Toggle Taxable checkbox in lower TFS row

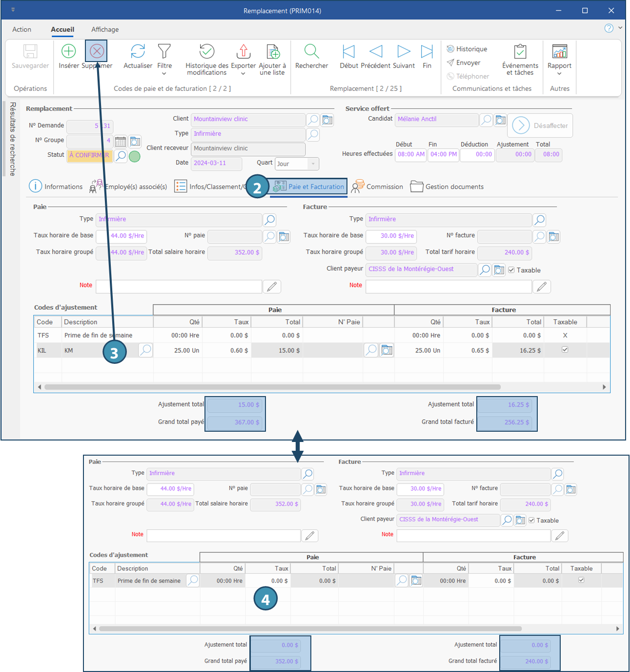[581, 580]
